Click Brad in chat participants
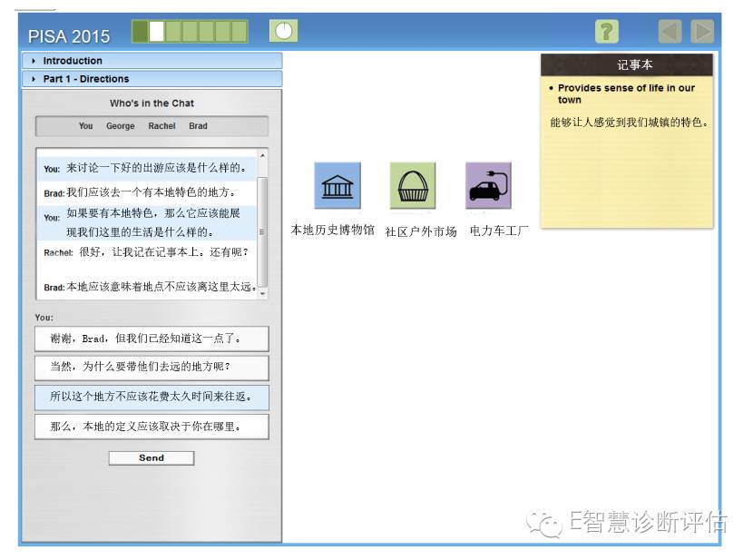 point(198,126)
